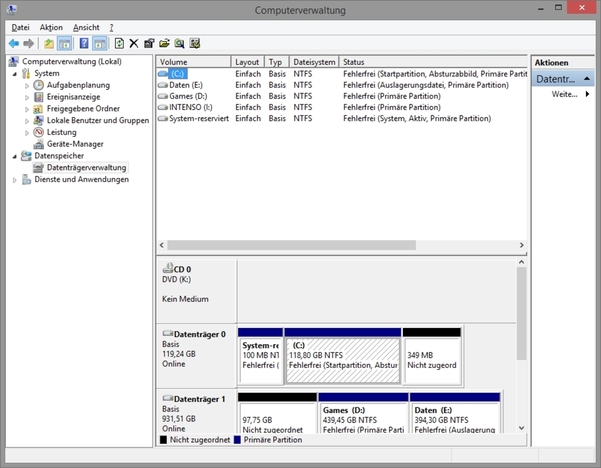
Task: Select the System-reserviert volume row
Action: tap(342, 118)
